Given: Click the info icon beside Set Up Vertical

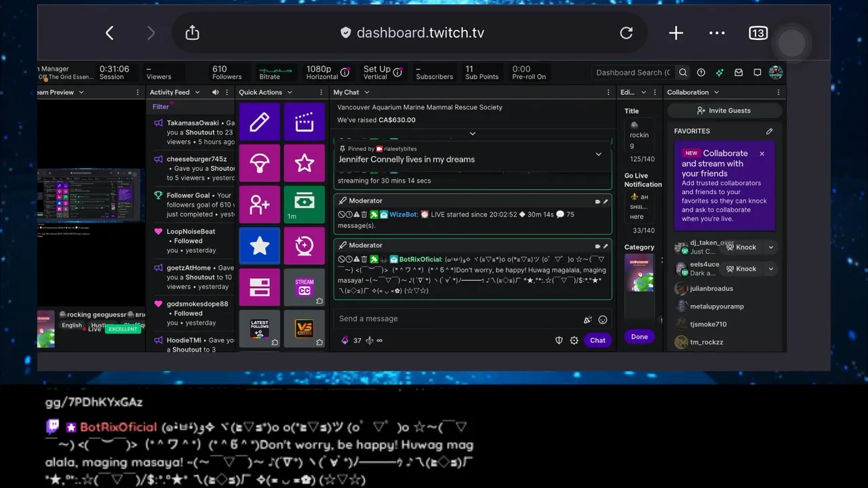Looking at the screenshot, I should pos(398,73).
